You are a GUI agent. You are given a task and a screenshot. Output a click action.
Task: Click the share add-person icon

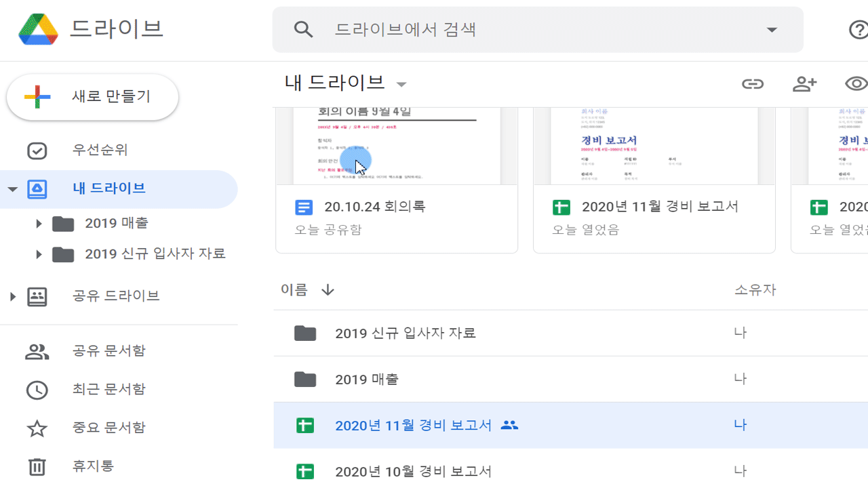[805, 83]
